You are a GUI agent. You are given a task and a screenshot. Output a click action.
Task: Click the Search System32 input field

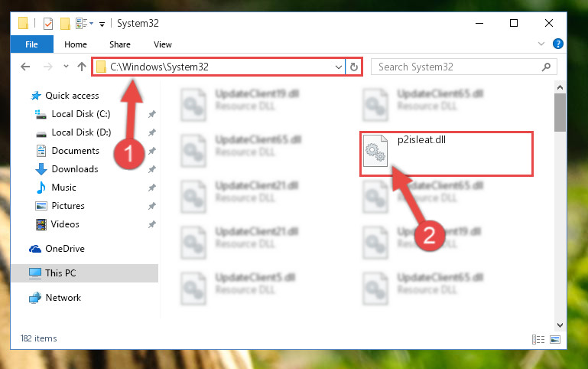tap(457, 67)
